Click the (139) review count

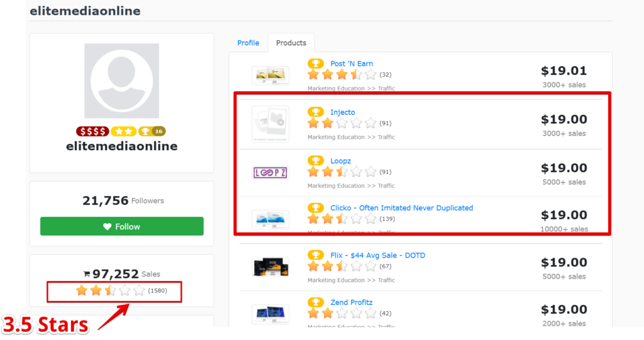coord(387,219)
